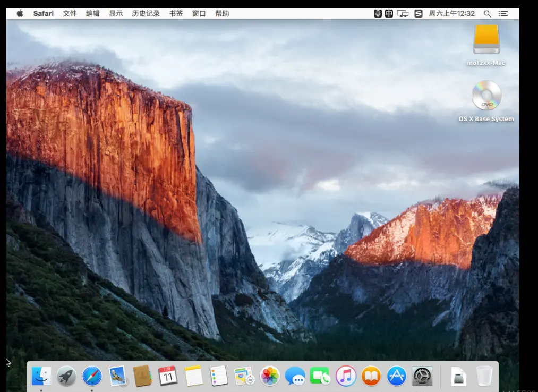Open the 编辑 menu
Image resolution: width=538 pixels, height=392 pixels.
[x=92, y=13]
